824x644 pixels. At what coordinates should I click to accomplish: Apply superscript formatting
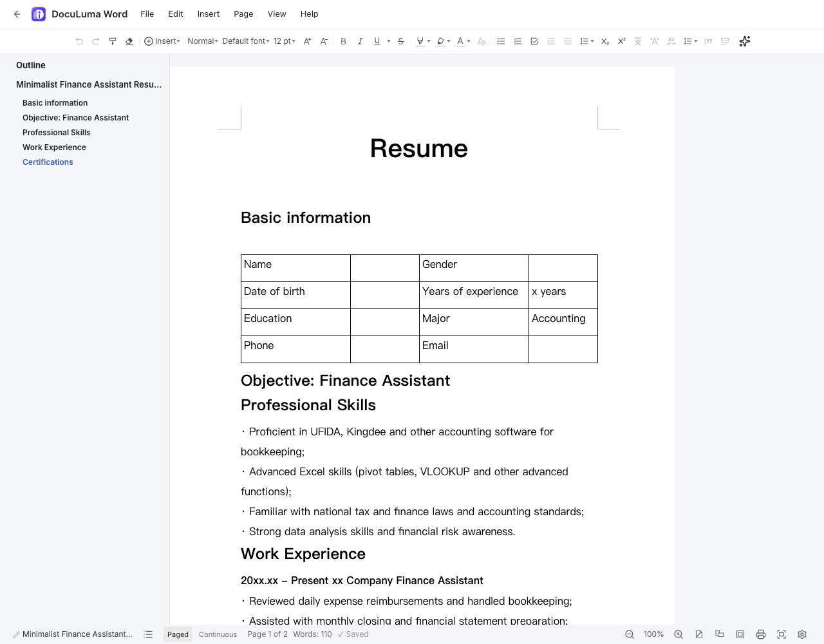click(622, 41)
